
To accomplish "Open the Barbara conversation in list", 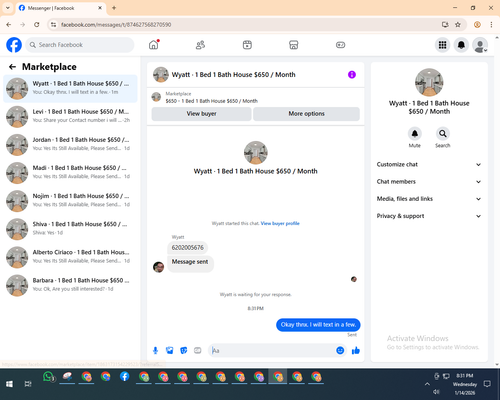I will [x=70, y=285].
